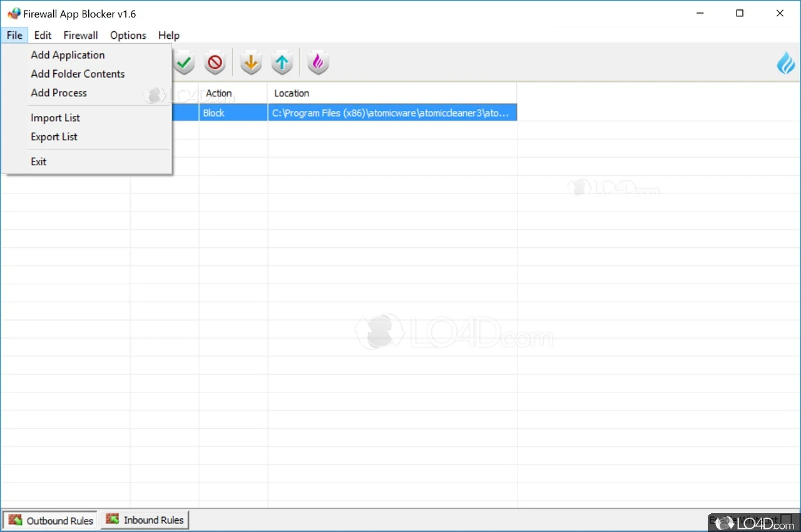Select Add Folder Contents menu entry
This screenshot has width=801, height=532.
click(78, 74)
